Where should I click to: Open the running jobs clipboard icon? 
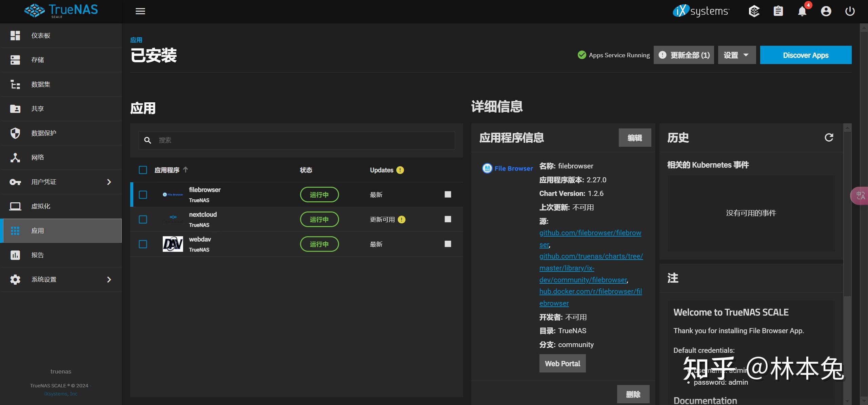pos(778,11)
